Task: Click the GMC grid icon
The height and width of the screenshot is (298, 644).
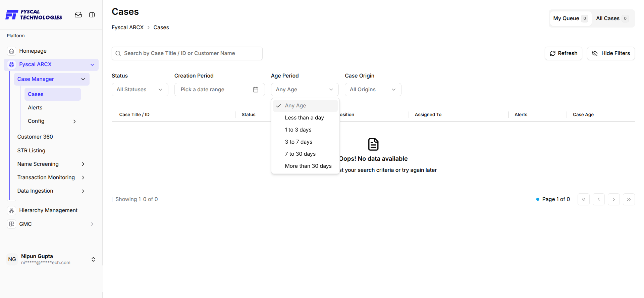Action: [12, 224]
